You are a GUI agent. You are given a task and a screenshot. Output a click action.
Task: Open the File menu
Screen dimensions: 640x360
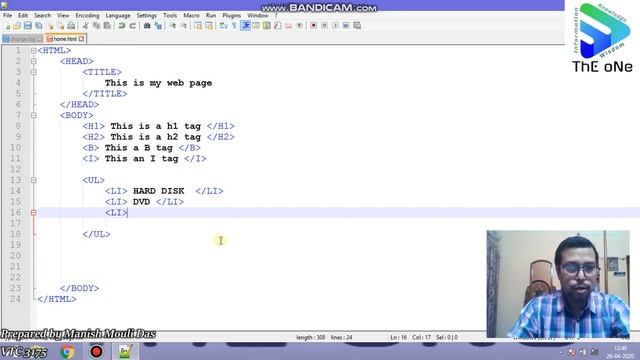[x=7, y=16]
